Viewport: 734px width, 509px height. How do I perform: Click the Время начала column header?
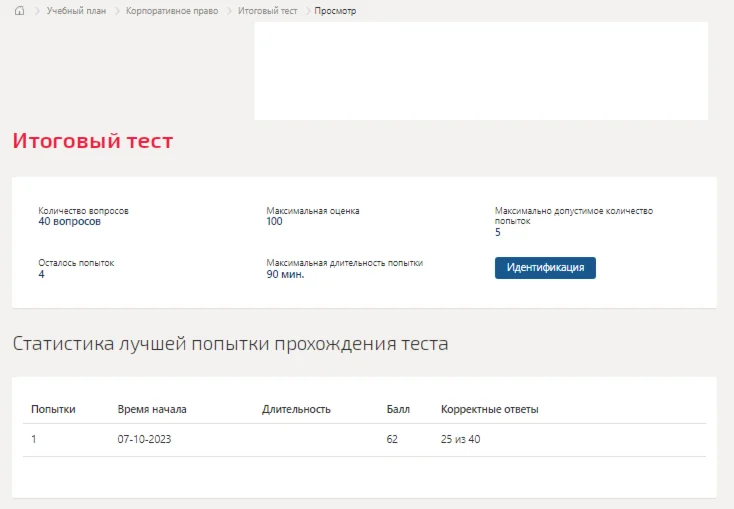click(152, 409)
